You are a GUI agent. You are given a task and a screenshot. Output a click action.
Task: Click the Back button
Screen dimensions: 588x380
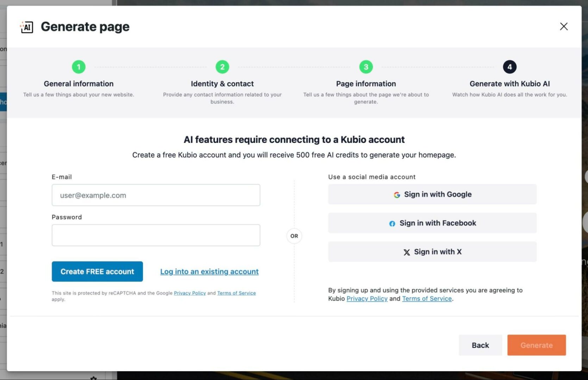(x=480, y=345)
